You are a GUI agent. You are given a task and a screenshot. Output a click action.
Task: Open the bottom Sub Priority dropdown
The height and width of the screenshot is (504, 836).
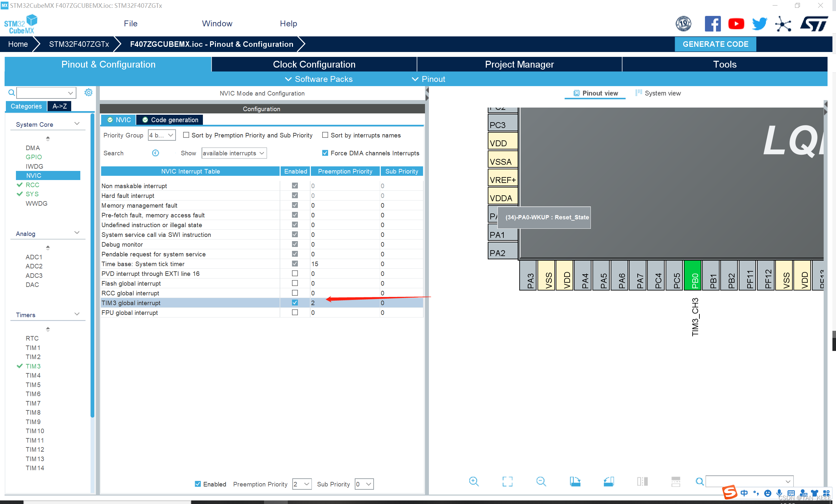coord(364,484)
